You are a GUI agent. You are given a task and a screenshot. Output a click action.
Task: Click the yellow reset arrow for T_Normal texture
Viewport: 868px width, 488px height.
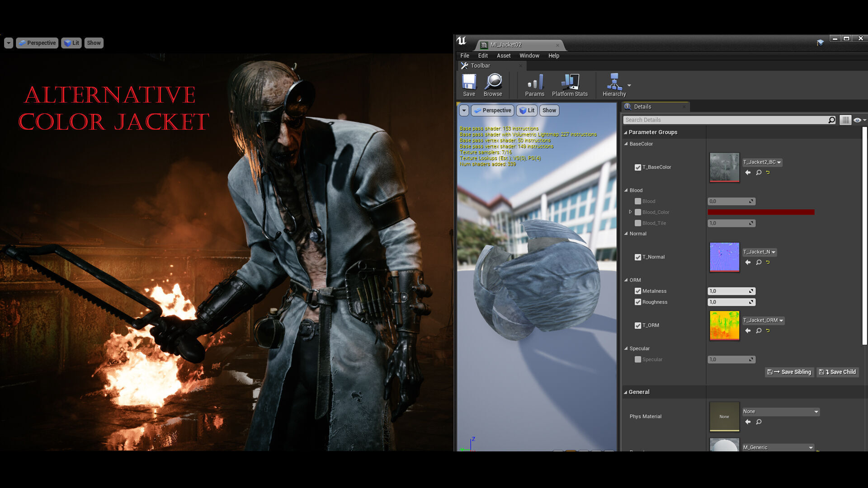pos(768,263)
